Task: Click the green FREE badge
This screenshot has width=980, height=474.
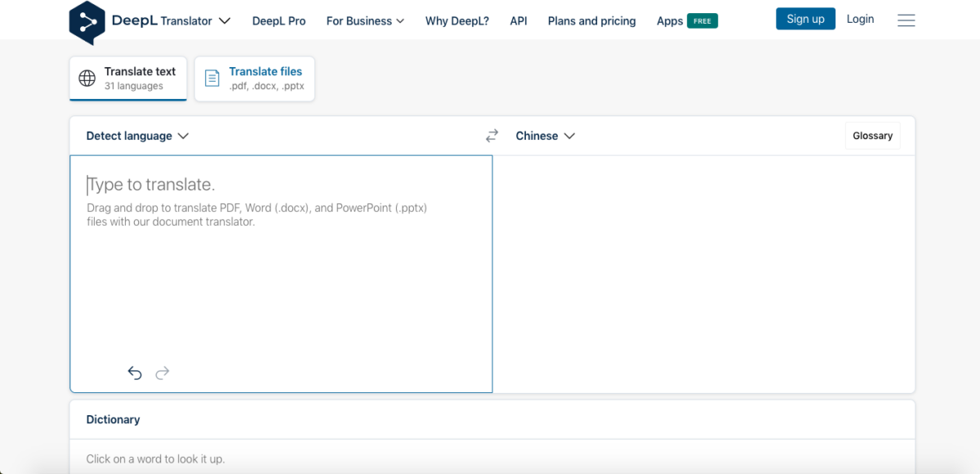Action: 702,21
